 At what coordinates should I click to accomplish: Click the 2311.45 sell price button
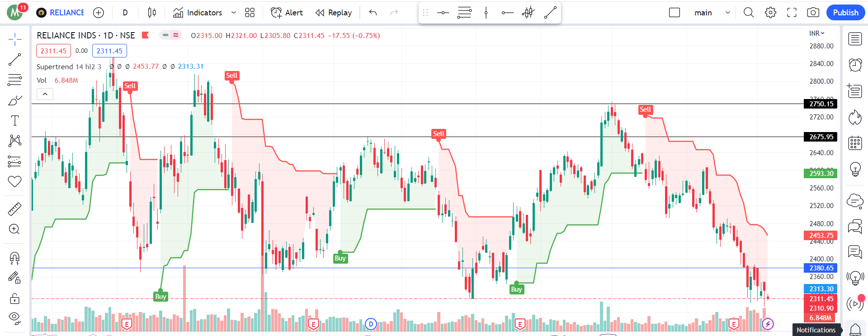click(53, 51)
